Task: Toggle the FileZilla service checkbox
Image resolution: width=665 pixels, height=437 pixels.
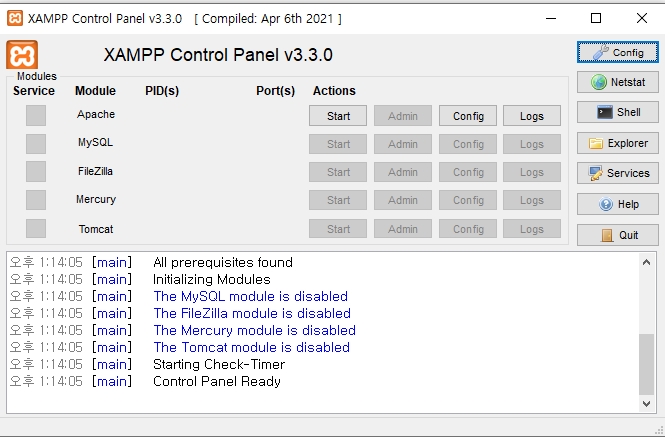Action: coord(36,172)
